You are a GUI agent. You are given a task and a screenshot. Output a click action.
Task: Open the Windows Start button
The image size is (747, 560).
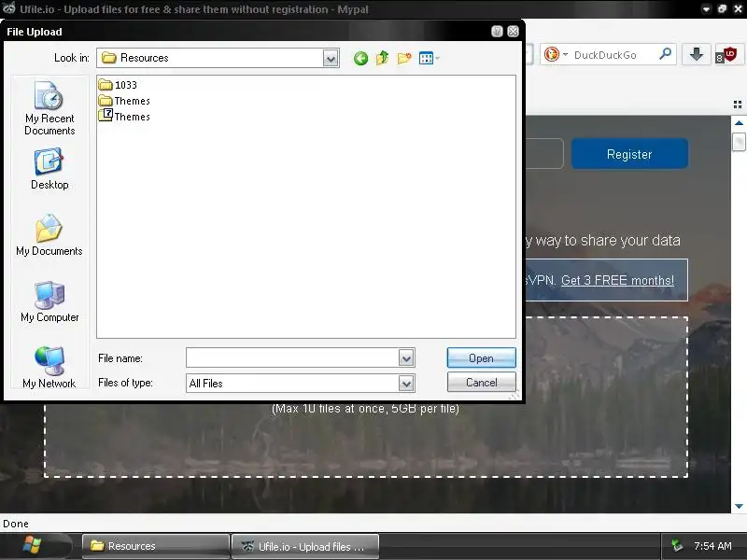point(33,546)
